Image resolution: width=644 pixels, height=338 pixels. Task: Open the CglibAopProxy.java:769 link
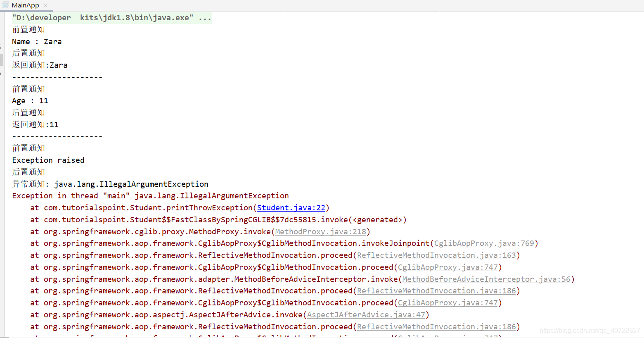pos(484,243)
